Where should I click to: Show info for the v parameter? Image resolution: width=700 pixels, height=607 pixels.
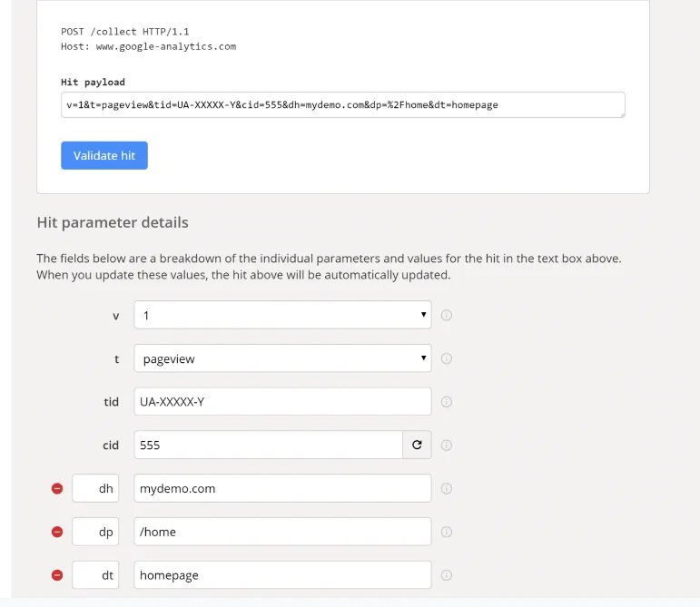point(447,315)
